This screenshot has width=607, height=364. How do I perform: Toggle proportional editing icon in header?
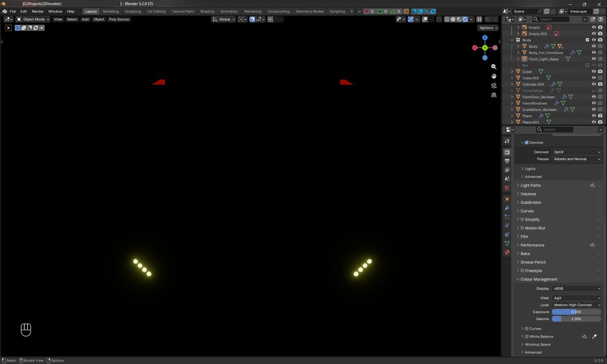(x=270, y=19)
